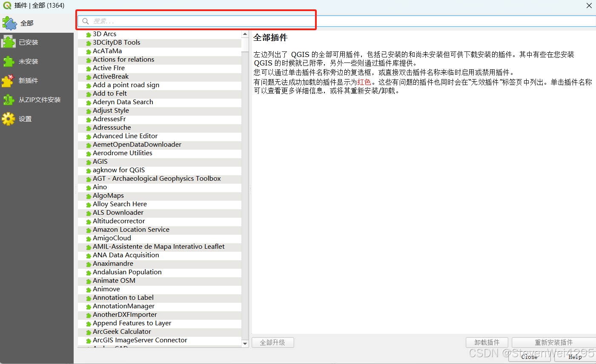Screen dimensions: 596x364
Task: Select the AmigoCloud plugin
Action: click(160, 238)
